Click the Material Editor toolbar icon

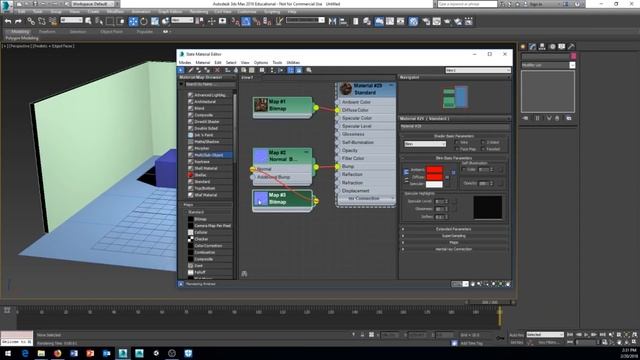413,21
